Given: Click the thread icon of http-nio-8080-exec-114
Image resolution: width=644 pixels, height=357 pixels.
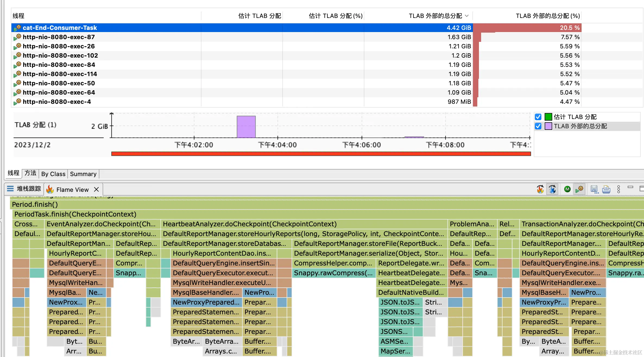Looking at the screenshot, I should click(17, 74).
